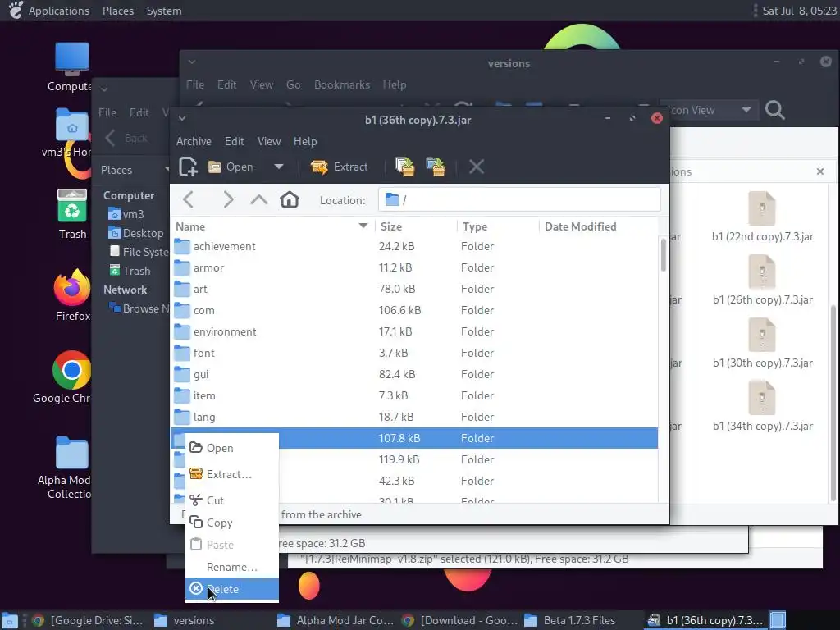Viewport: 840px width, 630px height.
Task: Open the Icon View dropdown in versions window
Action: coord(710,111)
